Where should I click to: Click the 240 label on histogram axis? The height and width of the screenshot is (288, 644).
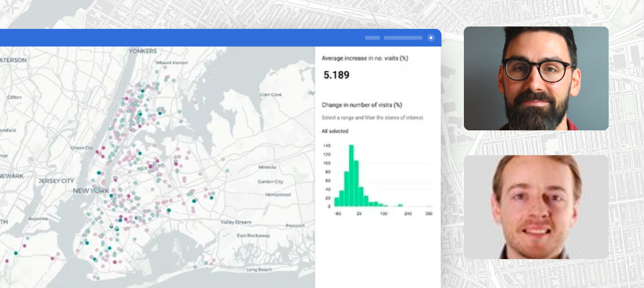(408, 214)
